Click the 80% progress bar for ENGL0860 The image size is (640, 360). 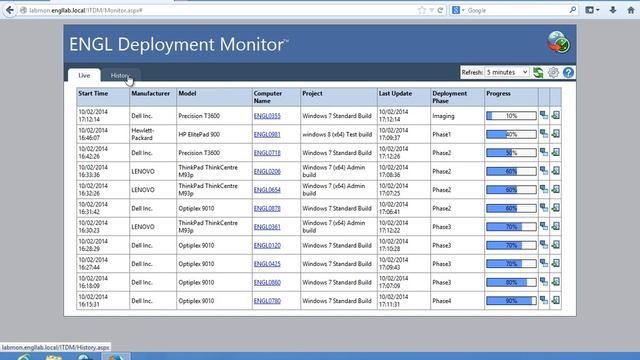coord(511,282)
